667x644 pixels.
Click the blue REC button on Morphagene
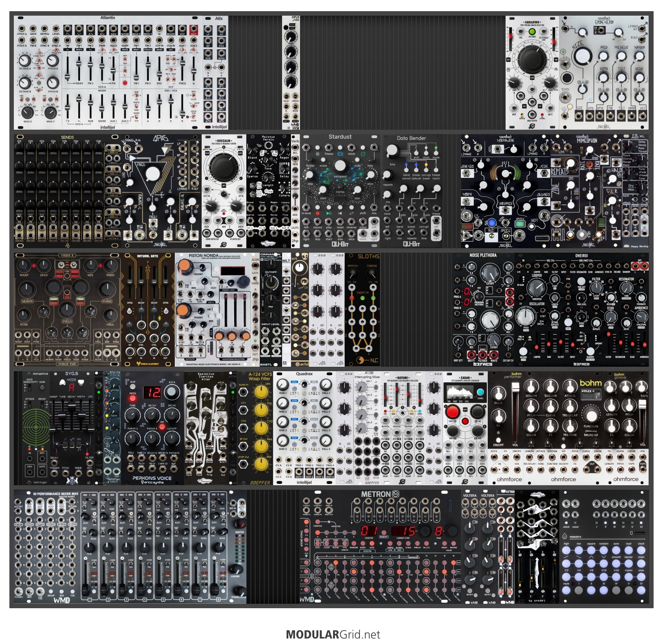(491, 222)
